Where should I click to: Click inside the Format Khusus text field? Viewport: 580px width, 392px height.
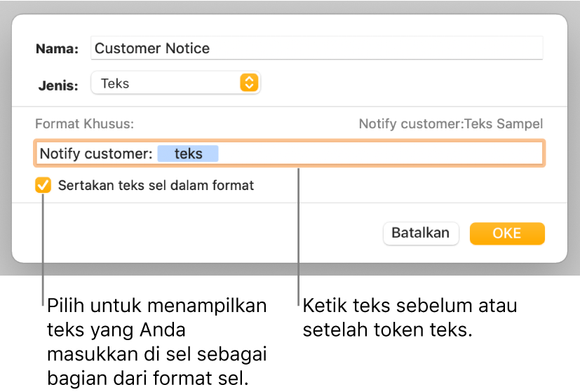click(289, 154)
